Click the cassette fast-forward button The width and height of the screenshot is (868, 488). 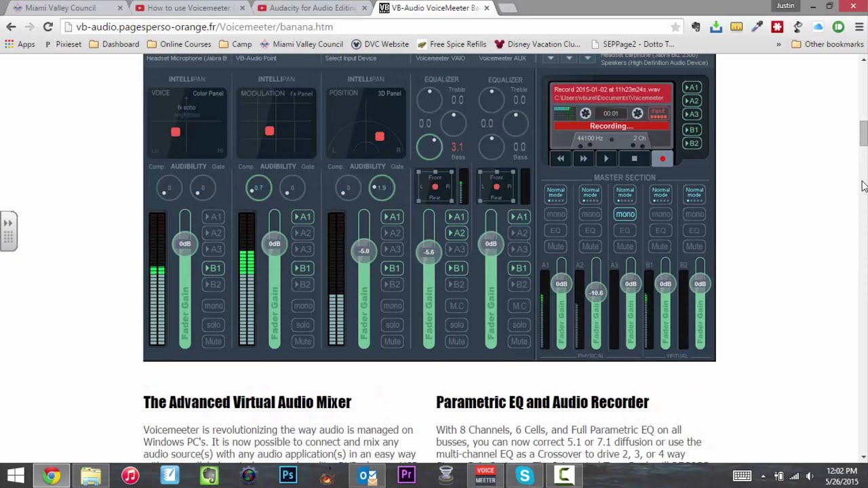tap(583, 159)
